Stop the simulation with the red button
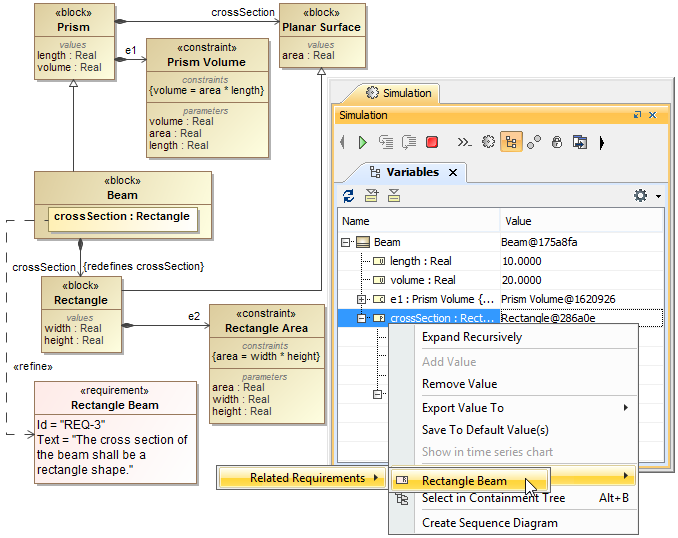Screen dimensions: 678x538 click(432, 143)
